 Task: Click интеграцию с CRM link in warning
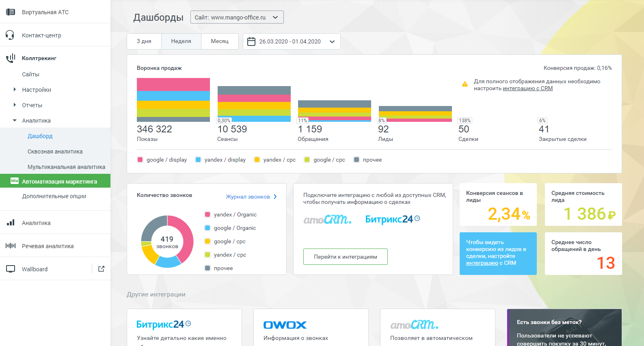click(528, 89)
